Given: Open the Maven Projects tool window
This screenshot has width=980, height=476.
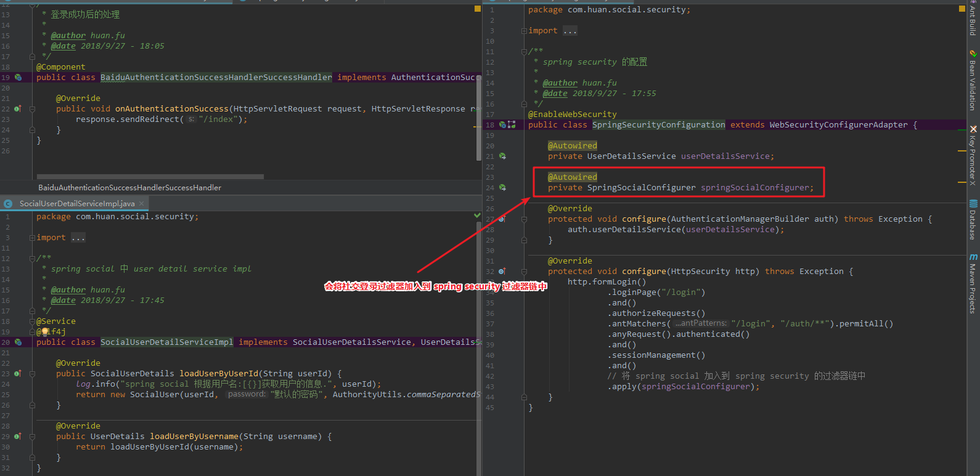Looking at the screenshot, I should 973,283.
